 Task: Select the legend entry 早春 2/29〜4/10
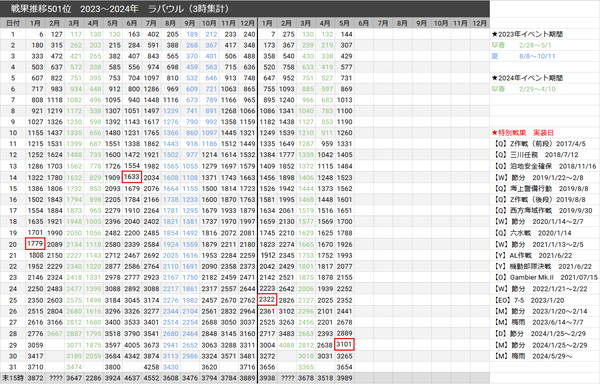pos(523,89)
